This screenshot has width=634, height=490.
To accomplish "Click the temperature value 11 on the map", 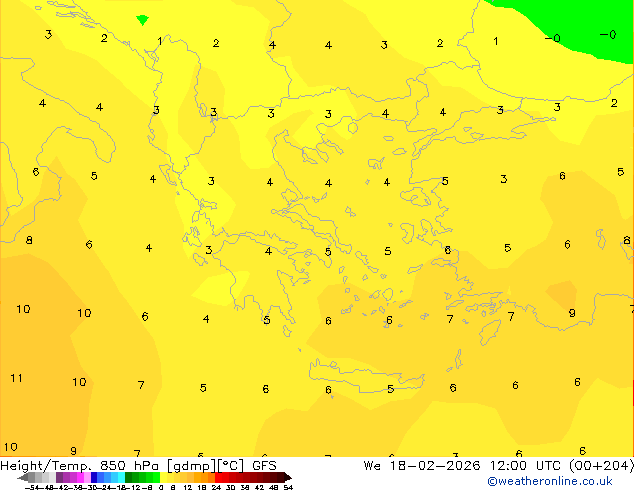I will 16,378.
